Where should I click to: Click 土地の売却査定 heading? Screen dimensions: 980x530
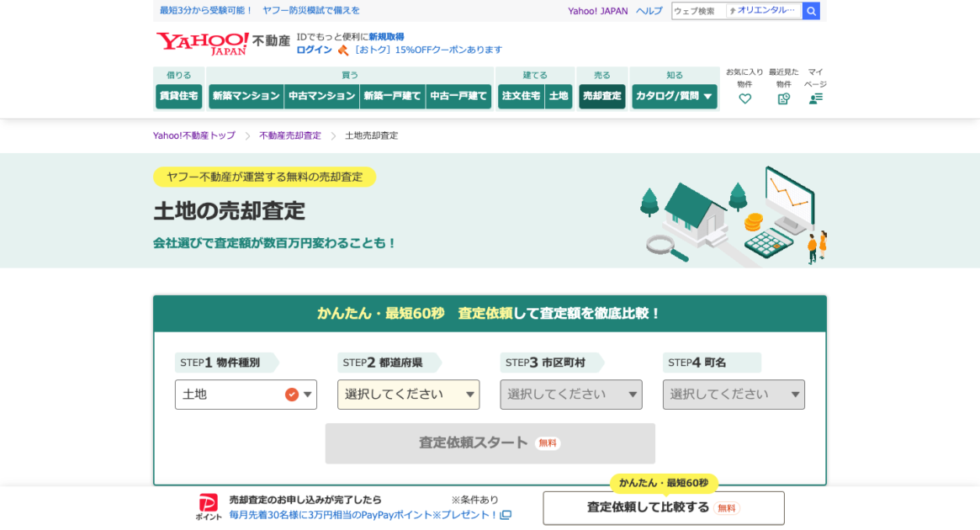(230, 211)
